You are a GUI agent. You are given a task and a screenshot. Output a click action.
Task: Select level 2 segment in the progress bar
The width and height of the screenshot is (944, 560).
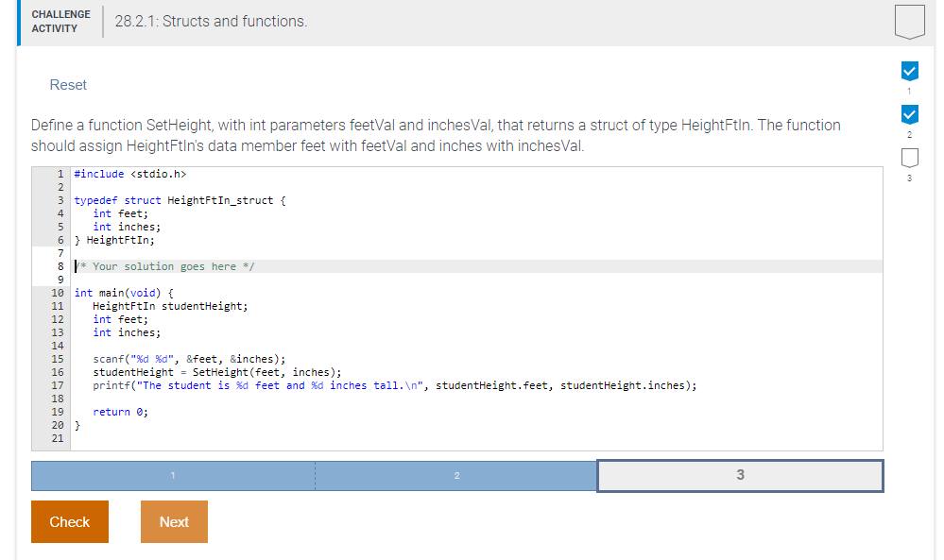(x=456, y=476)
